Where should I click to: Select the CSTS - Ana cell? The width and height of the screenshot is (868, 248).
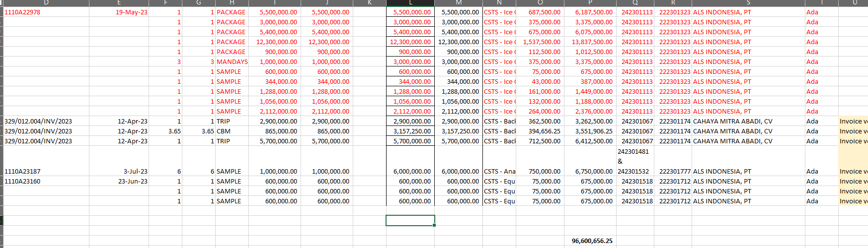coord(499,172)
